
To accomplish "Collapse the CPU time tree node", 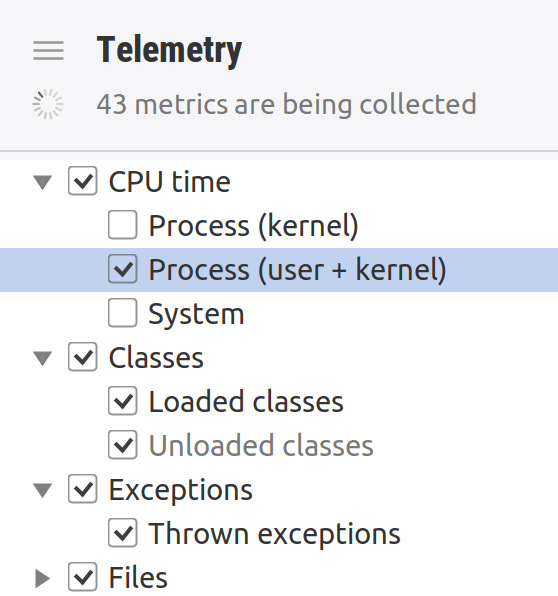I will click(43, 182).
